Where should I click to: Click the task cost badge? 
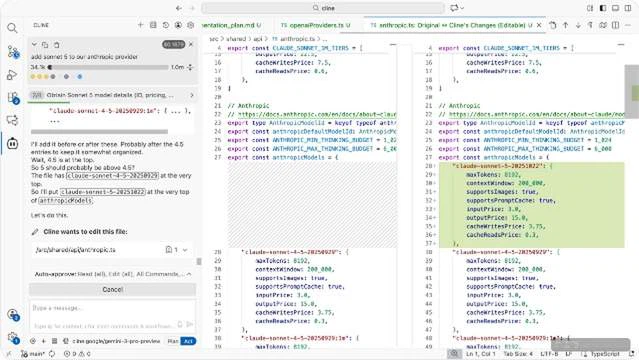coord(174,44)
